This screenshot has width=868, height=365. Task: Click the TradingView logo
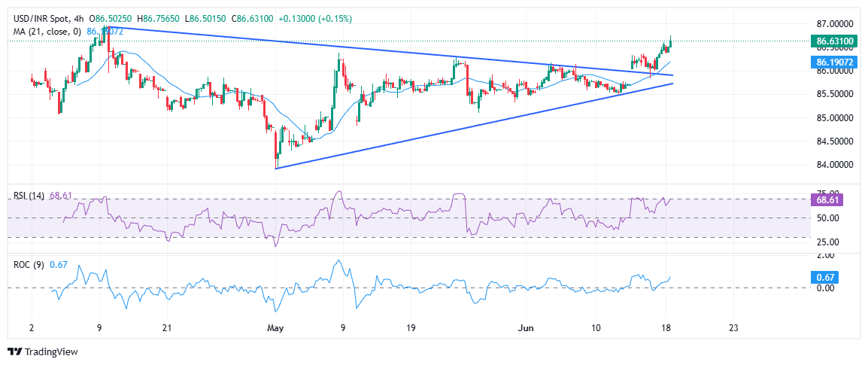(x=43, y=351)
